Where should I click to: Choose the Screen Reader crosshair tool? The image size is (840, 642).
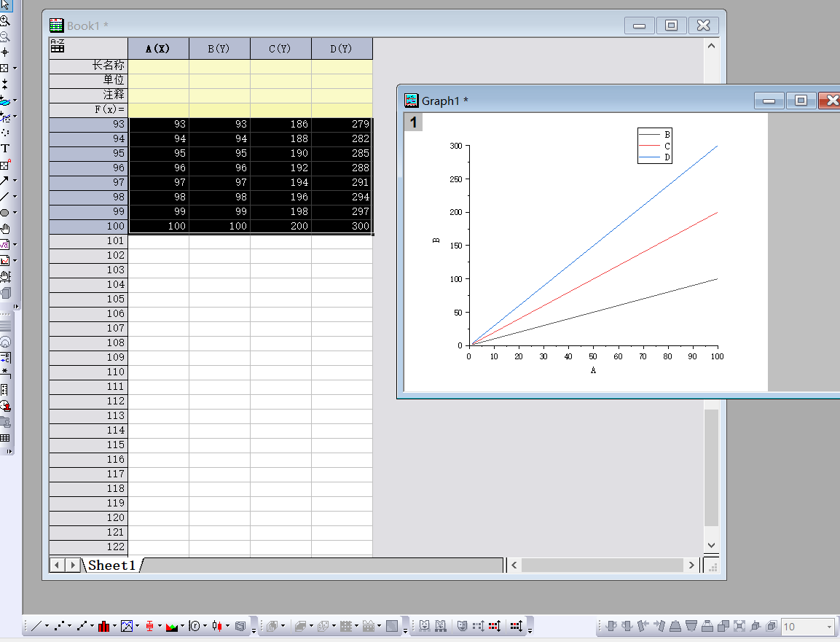[x=5, y=52]
